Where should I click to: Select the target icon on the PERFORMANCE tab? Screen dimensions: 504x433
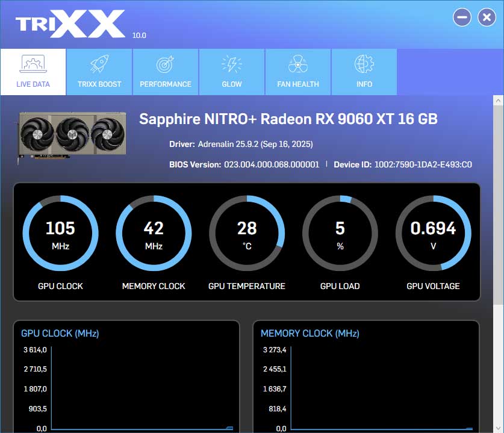point(165,63)
